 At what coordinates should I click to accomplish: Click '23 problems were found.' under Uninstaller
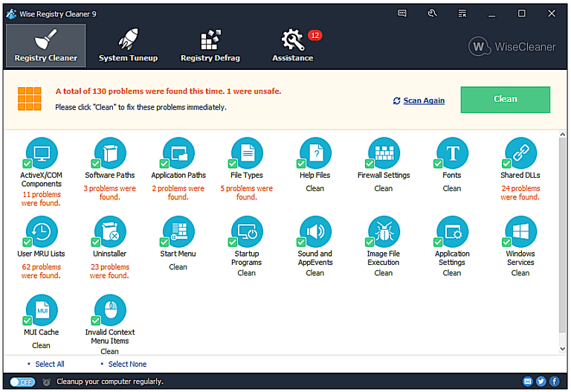[x=109, y=271]
